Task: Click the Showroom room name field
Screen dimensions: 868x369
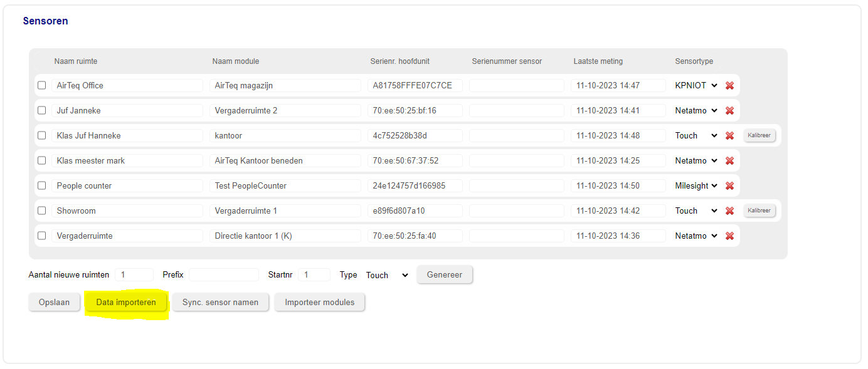Action: tap(127, 210)
